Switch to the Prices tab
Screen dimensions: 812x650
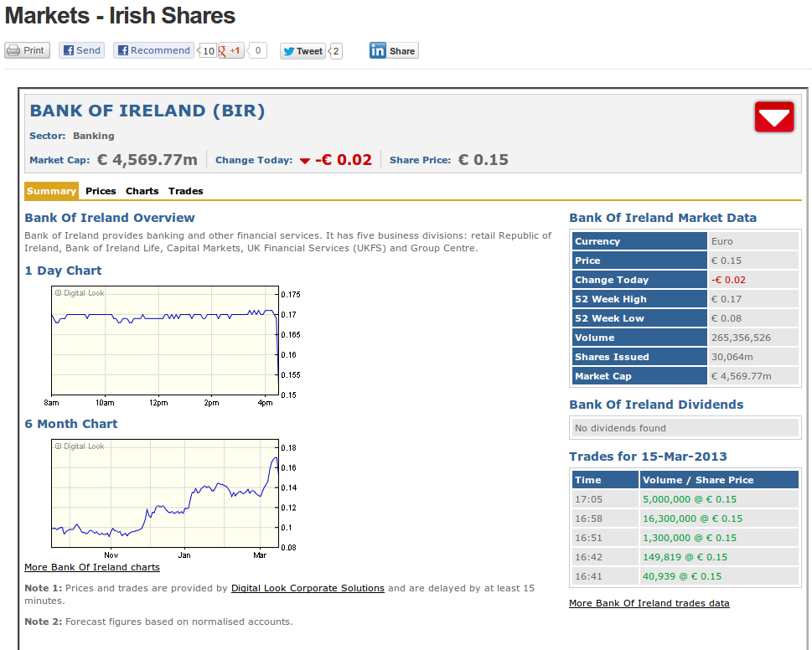pos(101,191)
